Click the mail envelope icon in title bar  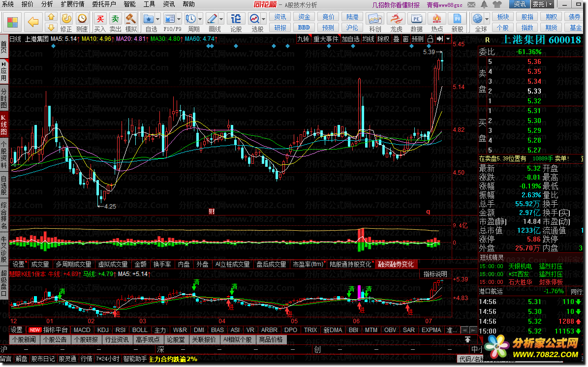(x=472, y=4)
